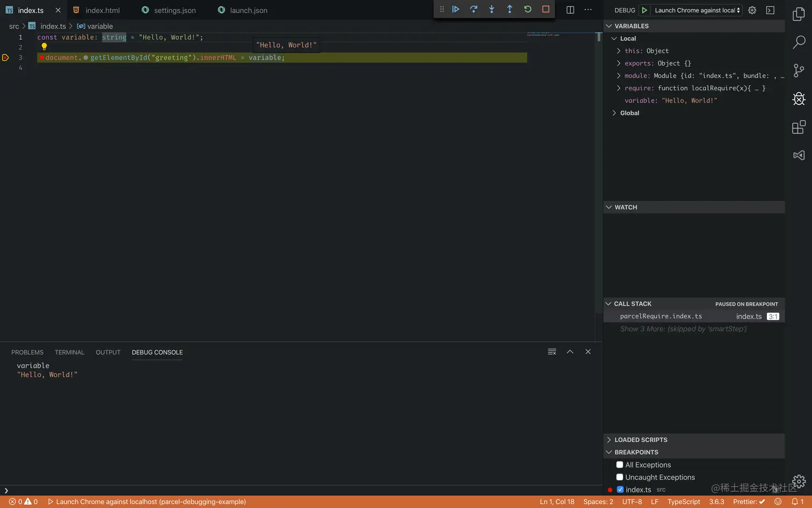Show 3 more skipped stack frames
Screen dimensions: 812x508
click(x=683, y=329)
